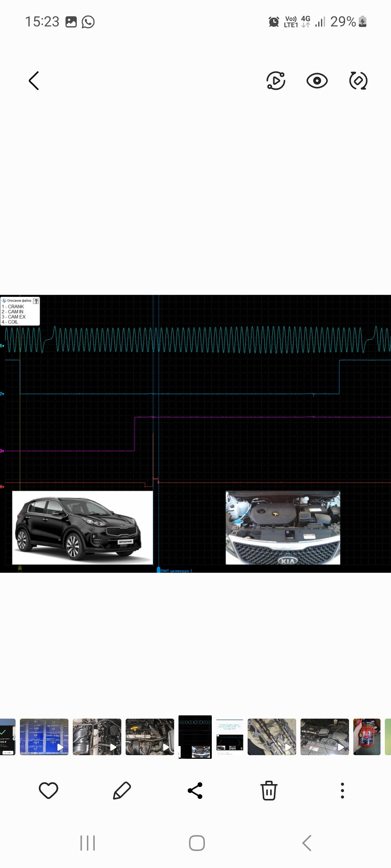Share the oscilloscope image

pos(195,790)
